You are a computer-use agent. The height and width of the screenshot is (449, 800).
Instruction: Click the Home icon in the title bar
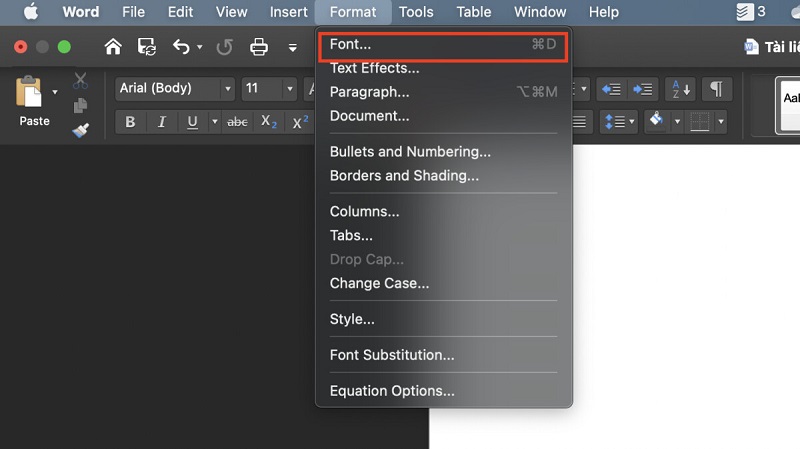click(114, 47)
